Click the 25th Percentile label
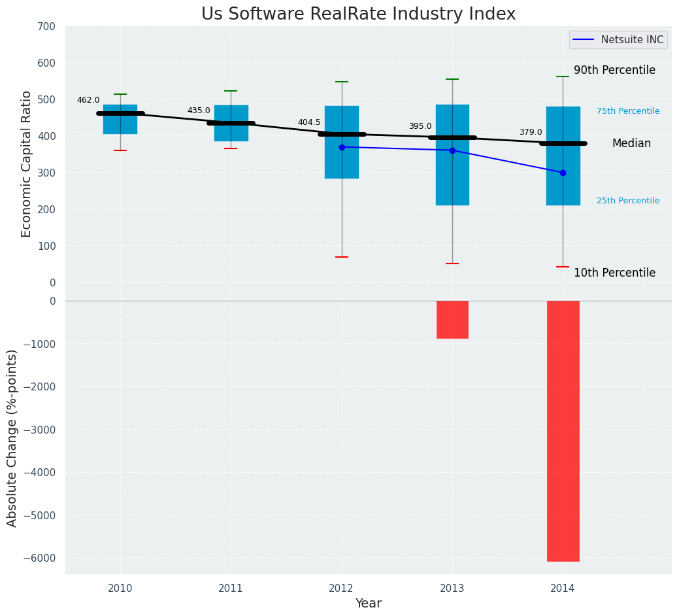The height and width of the screenshot is (616, 679). click(x=628, y=201)
